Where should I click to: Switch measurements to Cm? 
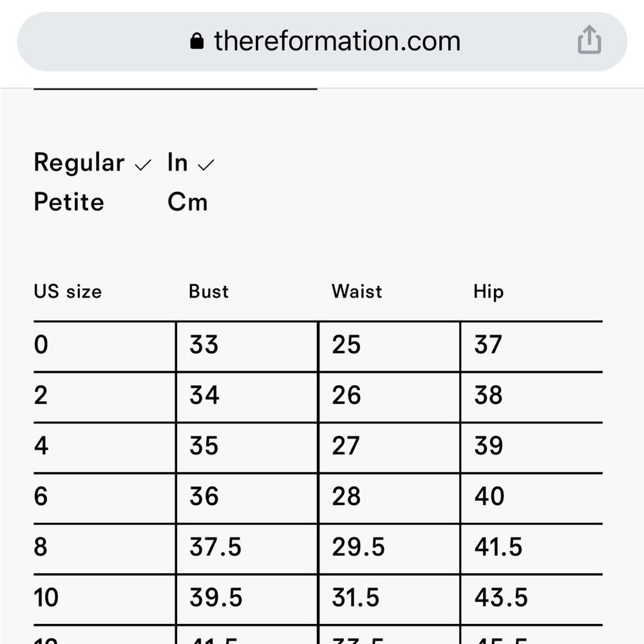point(187,202)
